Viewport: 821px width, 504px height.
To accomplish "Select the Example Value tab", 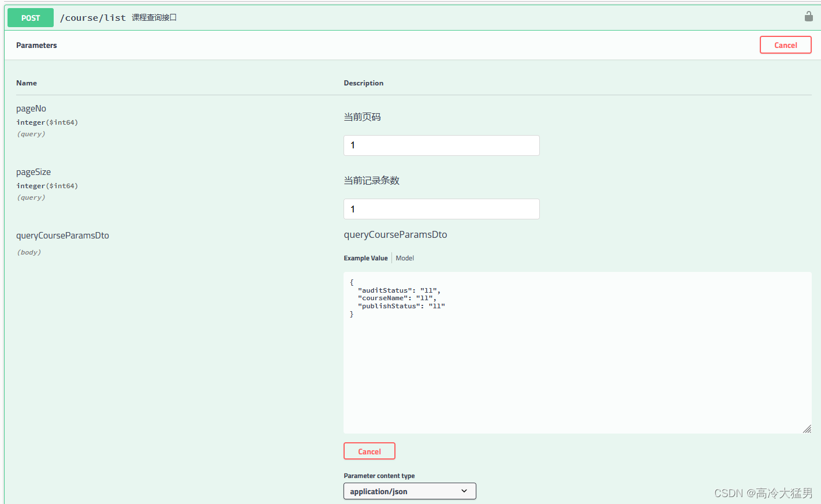I will click(x=365, y=257).
